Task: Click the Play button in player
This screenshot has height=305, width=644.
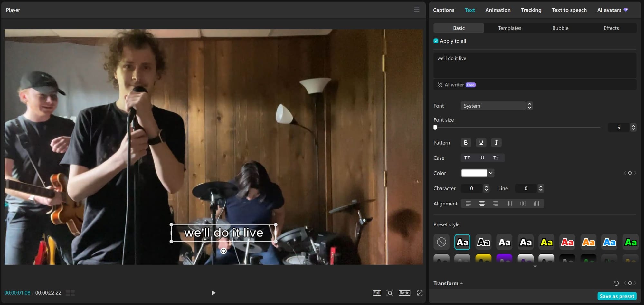Action: click(213, 293)
